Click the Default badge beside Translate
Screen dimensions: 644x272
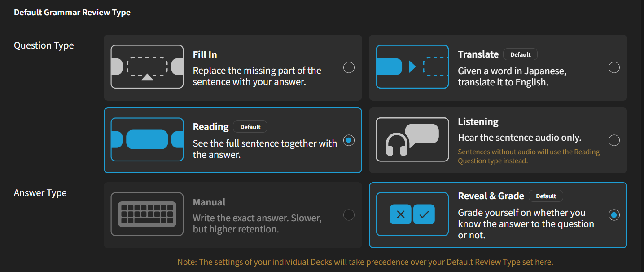[x=520, y=54]
